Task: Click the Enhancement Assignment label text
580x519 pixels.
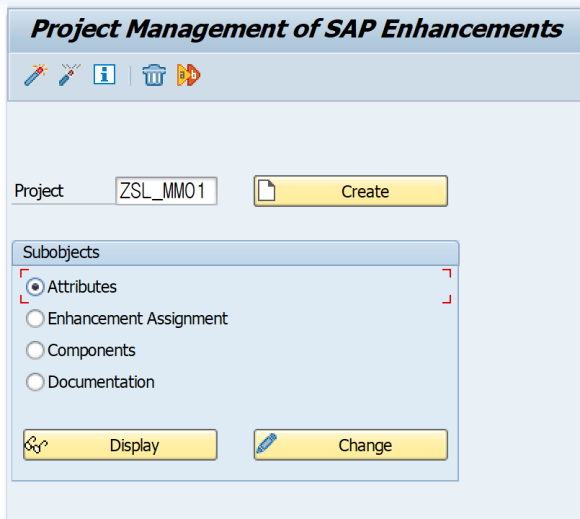Action: 138,319
